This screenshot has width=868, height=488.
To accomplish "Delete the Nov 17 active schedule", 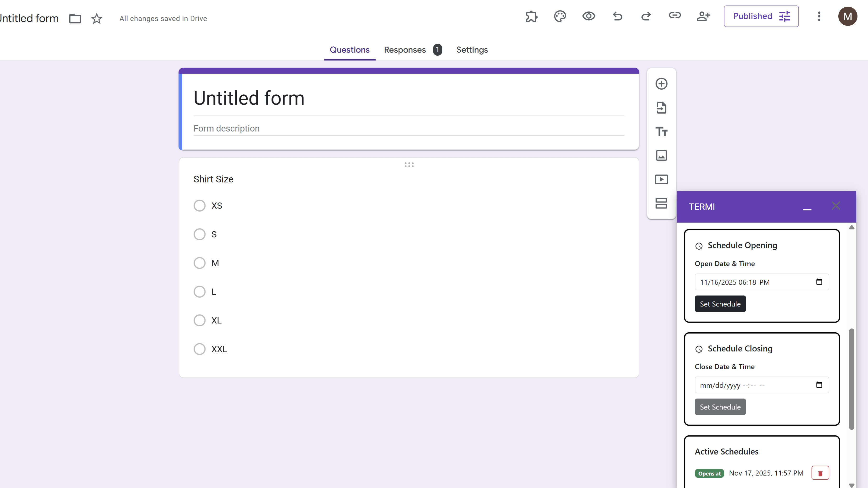I will click(820, 473).
